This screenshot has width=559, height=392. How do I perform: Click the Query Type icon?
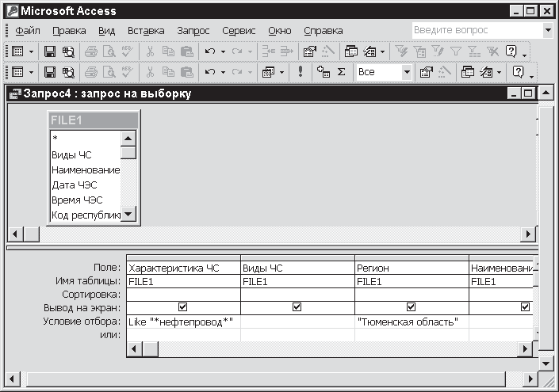click(x=268, y=72)
